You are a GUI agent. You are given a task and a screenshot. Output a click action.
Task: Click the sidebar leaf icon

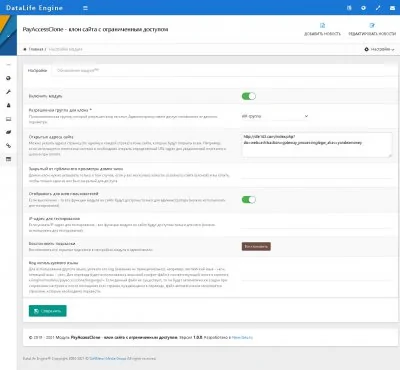[x=9, y=132]
